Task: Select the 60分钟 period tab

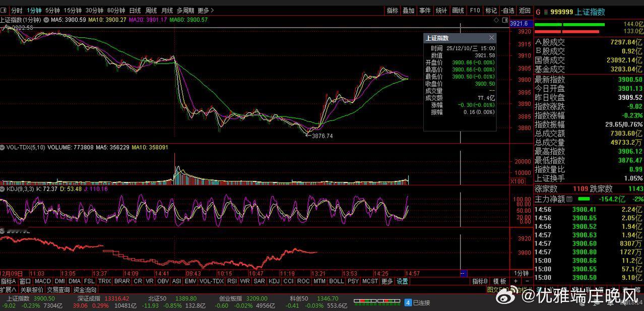Action: point(116,10)
